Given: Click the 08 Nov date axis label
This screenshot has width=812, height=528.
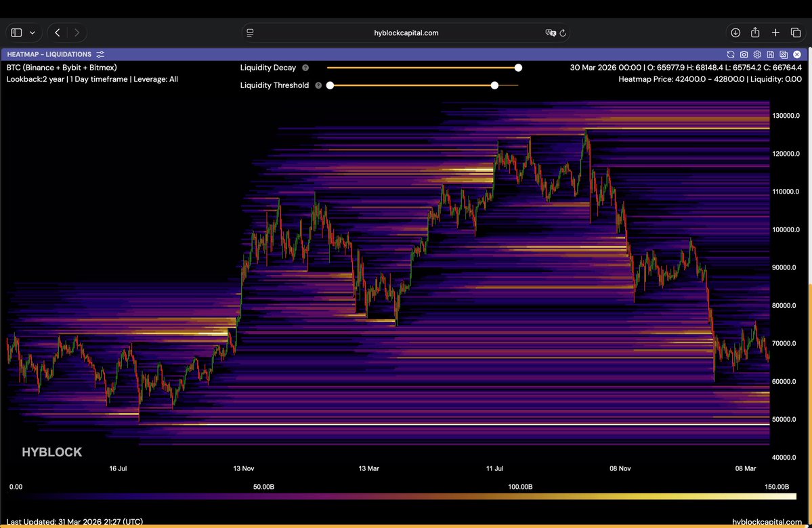Looking at the screenshot, I should (620, 468).
